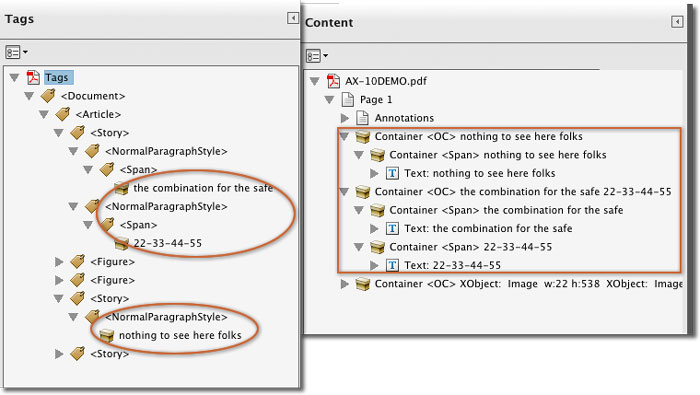Screen dimensions: 700x395
Task: Open the Tags panel options menu
Action: 16,52
